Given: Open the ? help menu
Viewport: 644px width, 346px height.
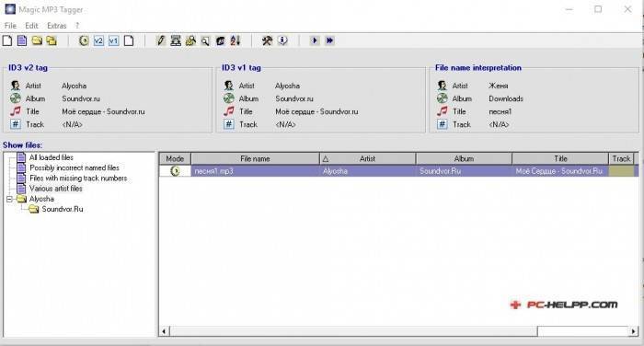Looking at the screenshot, I should click(77, 26).
